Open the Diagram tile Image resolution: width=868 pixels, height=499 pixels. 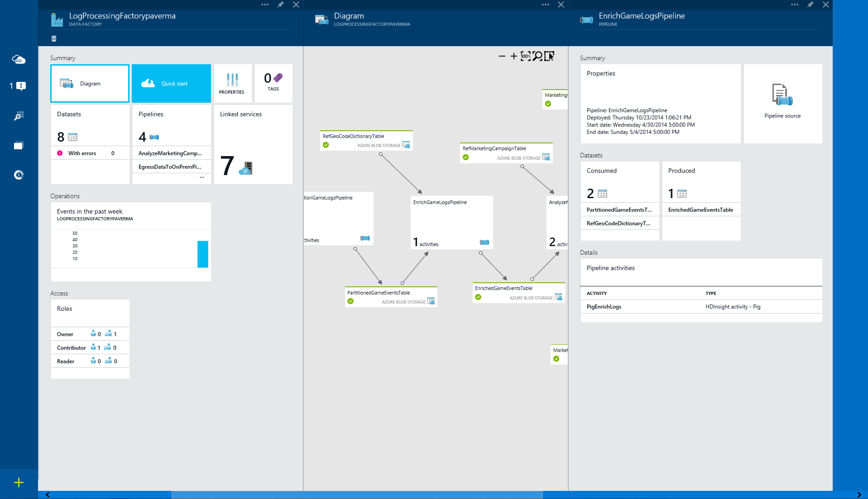coord(90,83)
